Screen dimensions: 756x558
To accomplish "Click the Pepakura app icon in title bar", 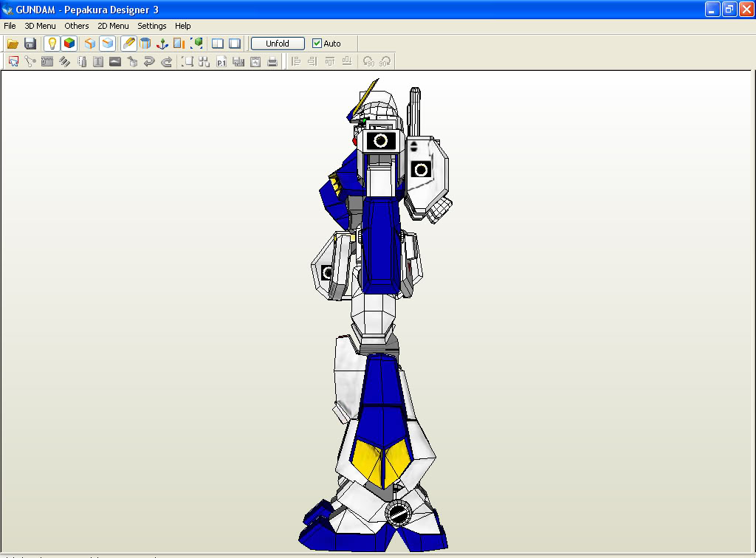I will (7, 10).
